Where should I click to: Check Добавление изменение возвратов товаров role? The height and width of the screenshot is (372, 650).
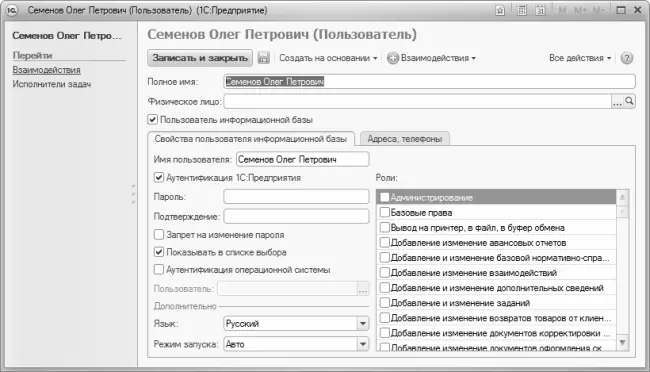[385, 318]
